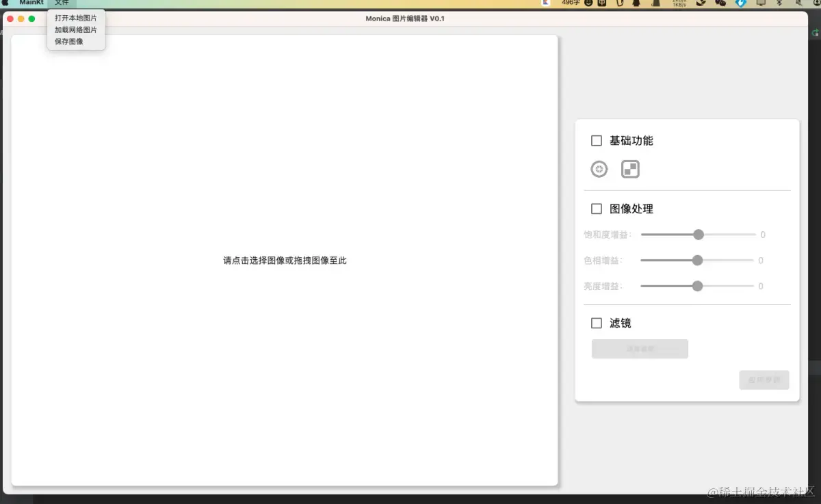Click the smiley face icon in the menu bar
821x504 pixels.
click(588, 3)
